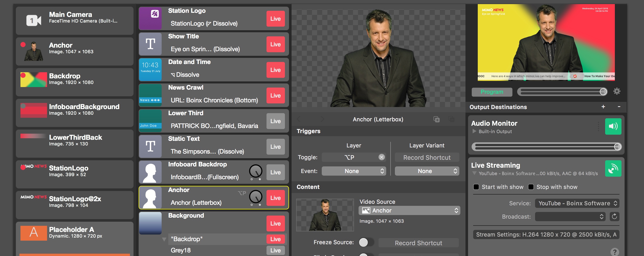Collapse the Backdrop variant disclosure triangle
The height and width of the screenshot is (256, 644).
164,239
